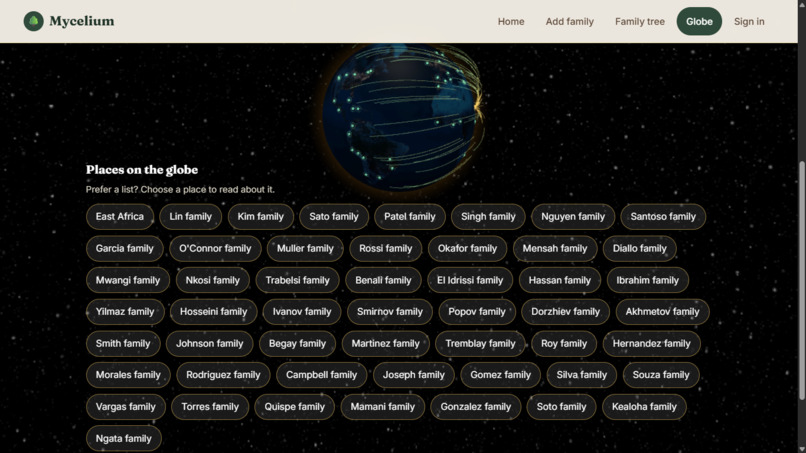Open Gomez family entry

point(500,375)
